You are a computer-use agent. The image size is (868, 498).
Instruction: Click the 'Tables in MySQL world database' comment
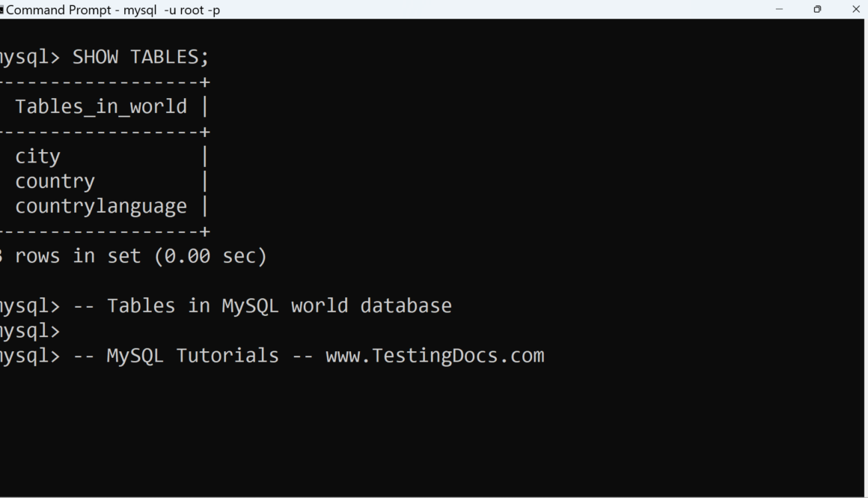pyautogui.click(x=279, y=306)
